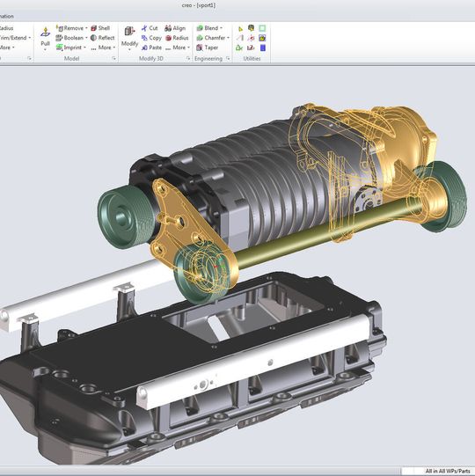Open the Modify 3D group dialog launcher
This screenshot has height=476, width=475.
click(x=188, y=58)
